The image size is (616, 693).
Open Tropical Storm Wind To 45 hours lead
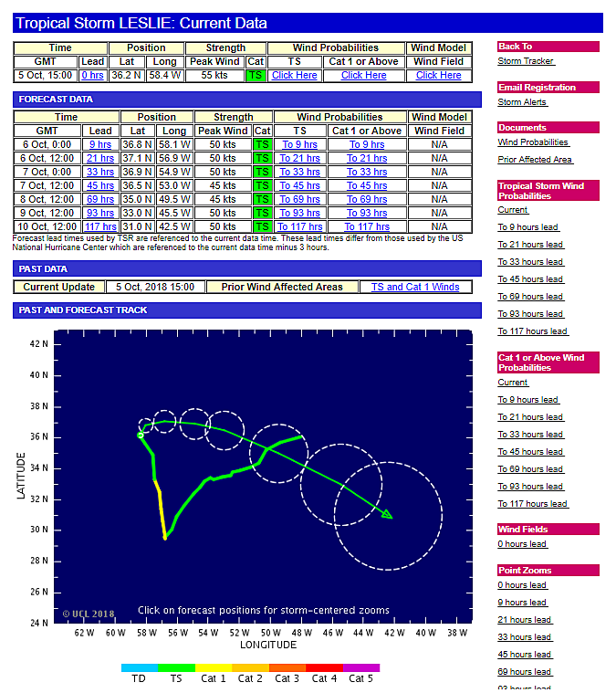(x=531, y=279)
